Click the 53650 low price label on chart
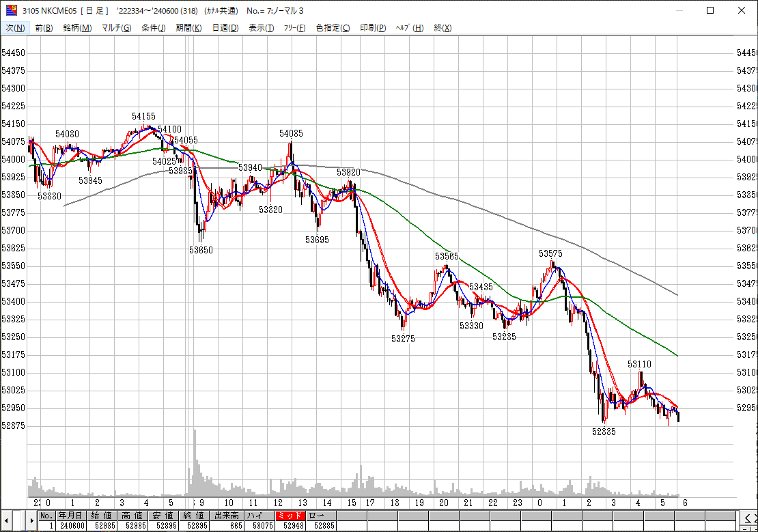Screen dimensions: 758x532 click(201, 250)
